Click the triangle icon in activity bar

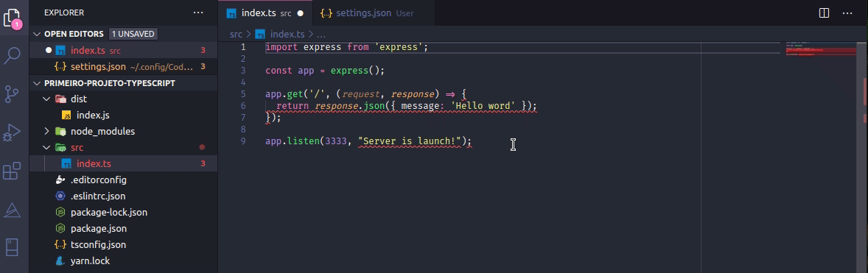coord(13,210)
